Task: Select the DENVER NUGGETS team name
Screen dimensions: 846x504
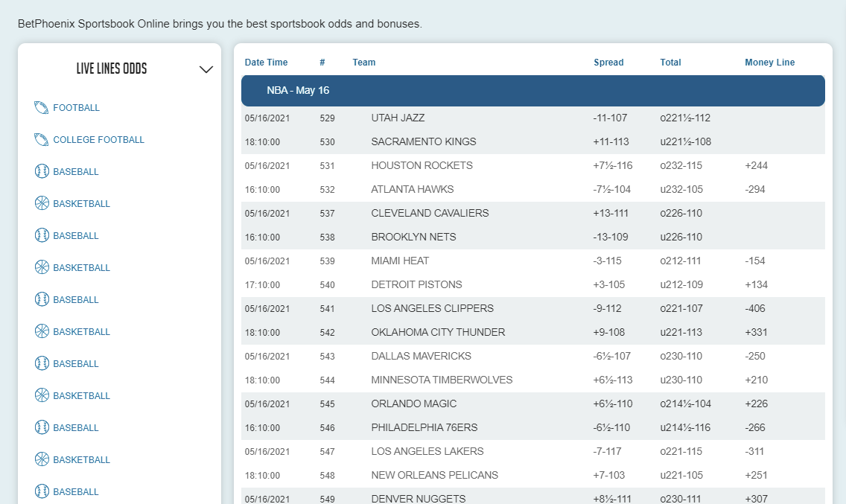Action: pyautogui.click(x=418, y=499)
